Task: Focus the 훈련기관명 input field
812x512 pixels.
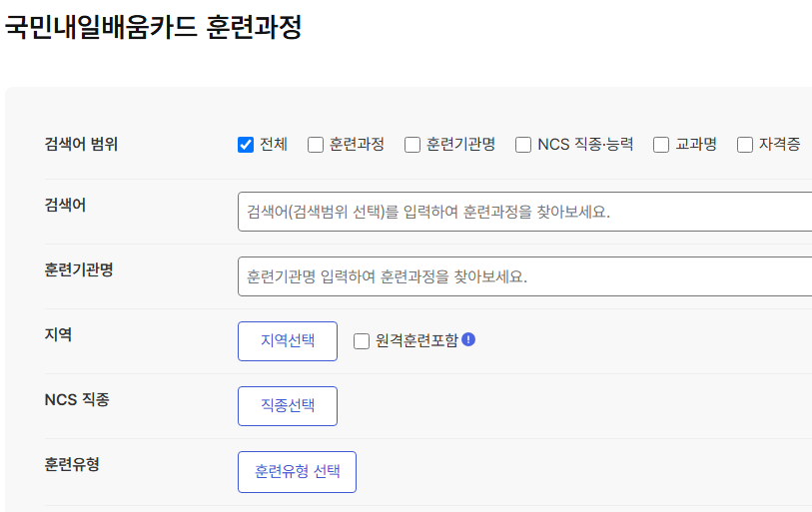Action: (524, 276)
